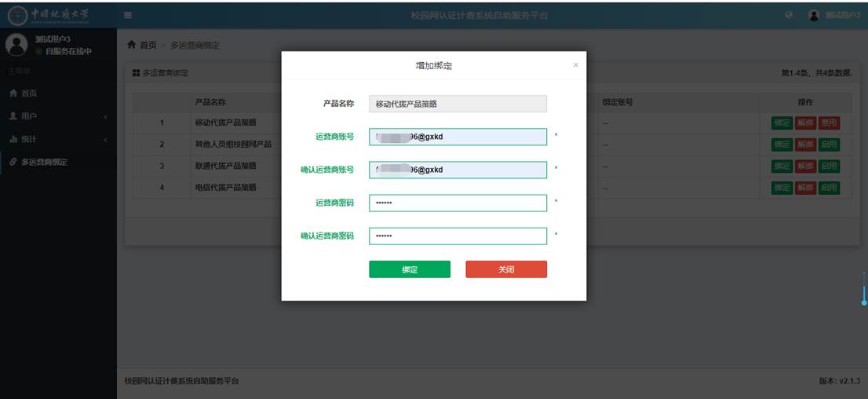This screenshot has width=868, height=399.
Task: Click the user avatar in top bar
Action: (813, 16)
